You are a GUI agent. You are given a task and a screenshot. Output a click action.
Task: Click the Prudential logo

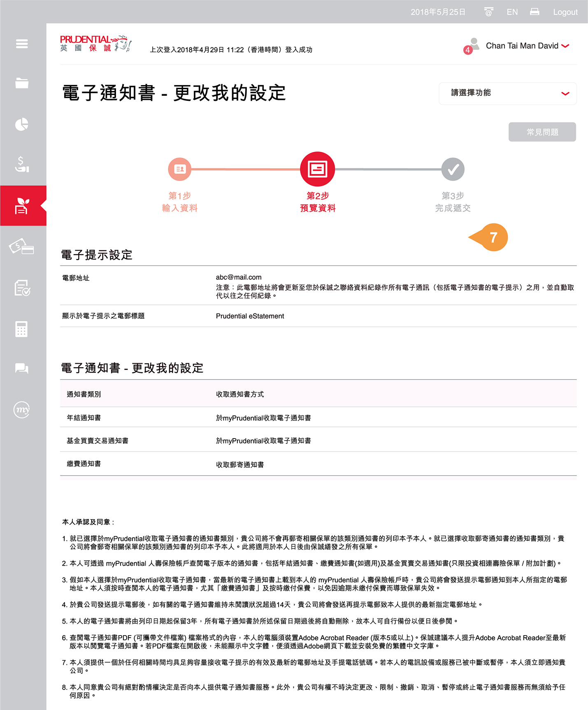pyautogui.click(x=95, y=44)
